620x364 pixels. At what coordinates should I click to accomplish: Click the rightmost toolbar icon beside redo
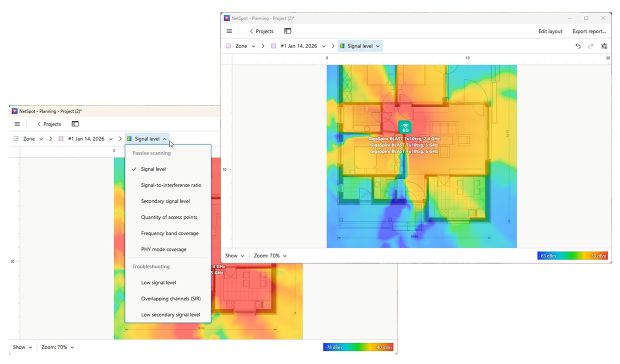604,46
